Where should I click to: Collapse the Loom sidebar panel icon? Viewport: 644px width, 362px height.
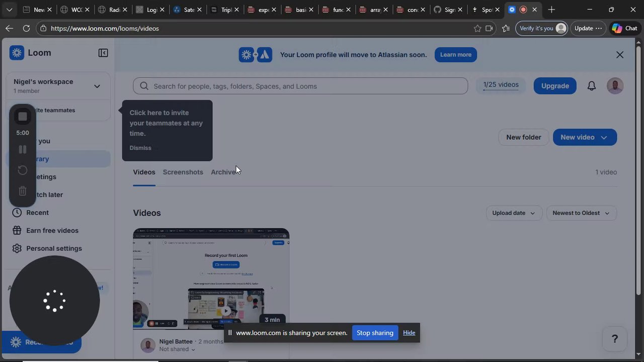[103, 53]
